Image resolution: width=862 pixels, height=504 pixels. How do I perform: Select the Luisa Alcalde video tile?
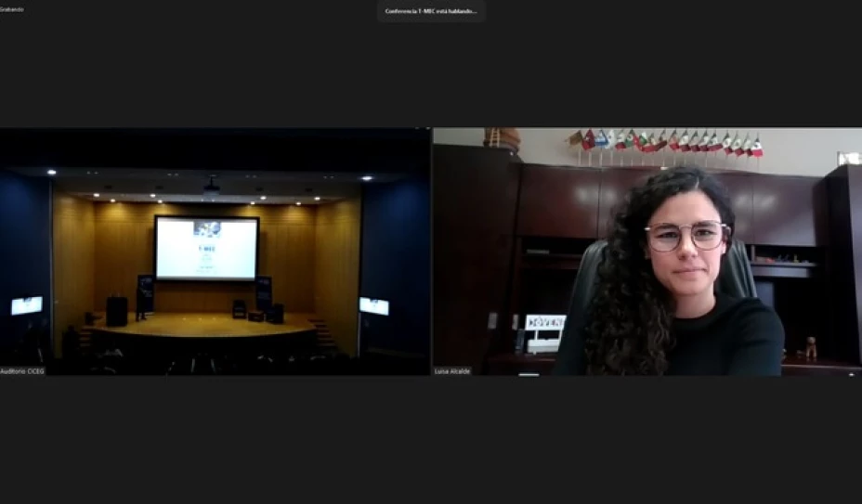[646, 252]
